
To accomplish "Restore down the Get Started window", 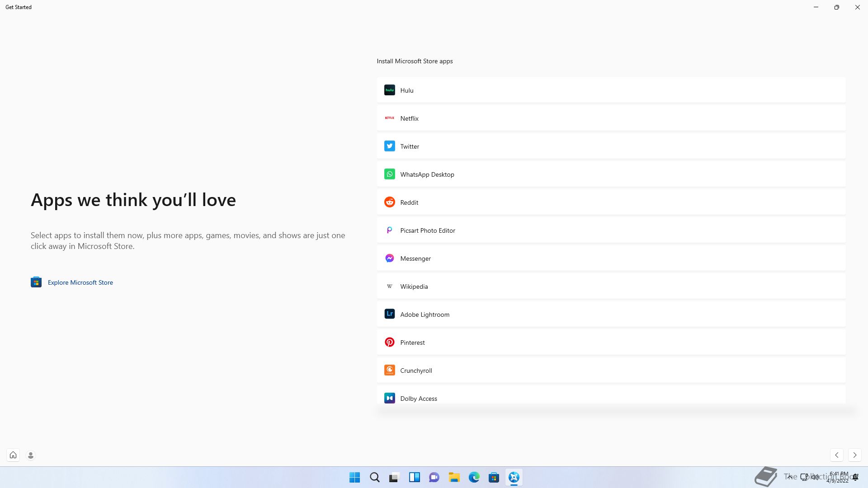I will pos(837,7).
